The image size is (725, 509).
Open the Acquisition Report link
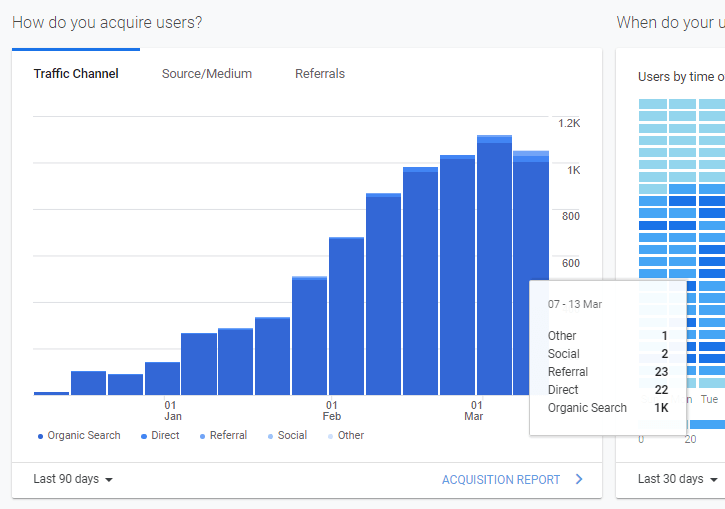[x=501, y=480]
